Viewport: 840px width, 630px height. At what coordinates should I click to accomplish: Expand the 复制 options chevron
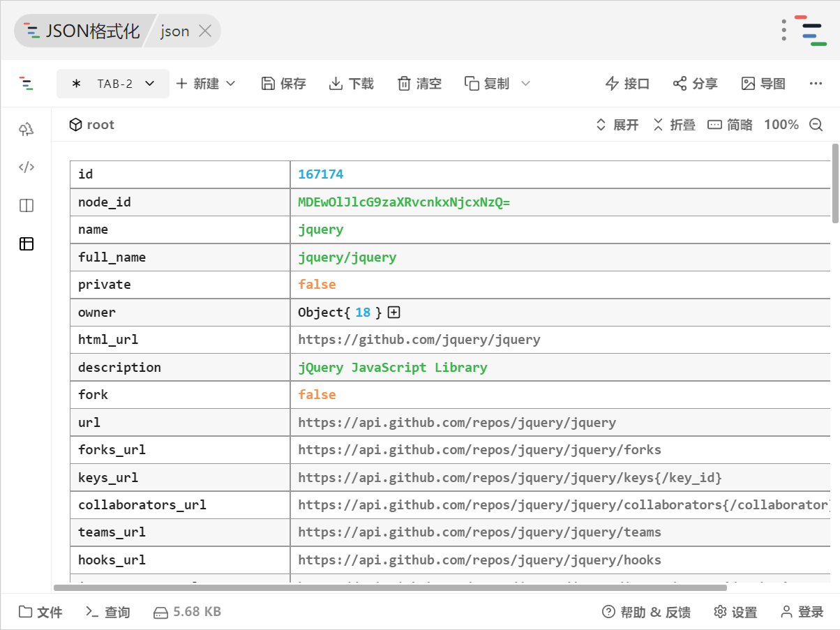click(525, 84)
